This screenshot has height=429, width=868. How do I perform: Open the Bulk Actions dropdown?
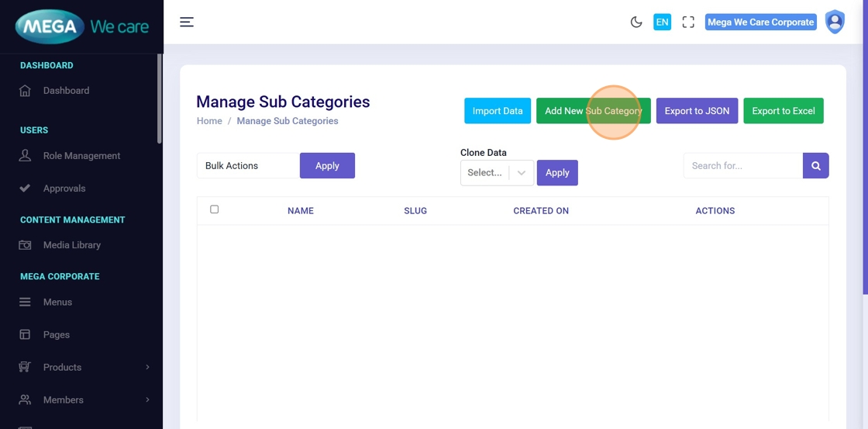pyautogui.click(x=248, y=165)
